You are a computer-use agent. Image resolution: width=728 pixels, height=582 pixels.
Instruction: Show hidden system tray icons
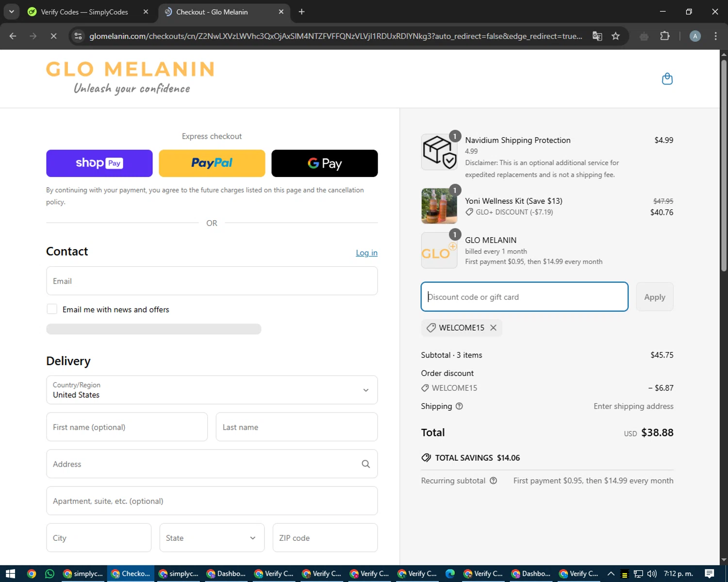(x=611, y=574)
